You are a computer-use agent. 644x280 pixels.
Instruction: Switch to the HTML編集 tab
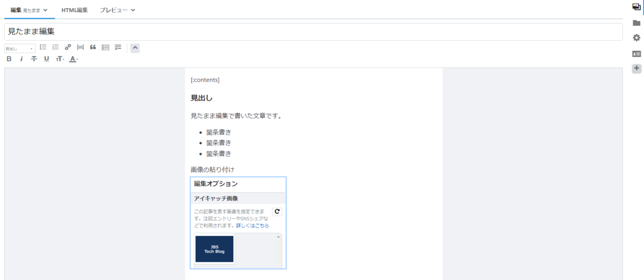pos(75,10)
